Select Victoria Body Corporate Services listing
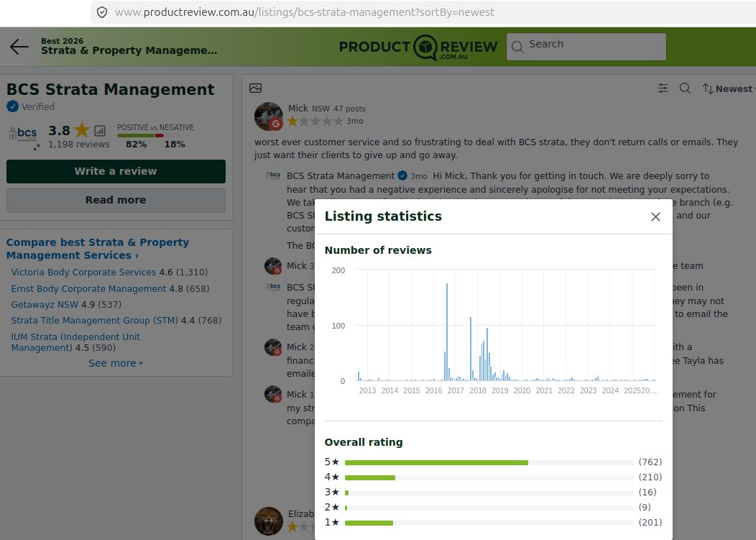 click(x=83, y=273)
